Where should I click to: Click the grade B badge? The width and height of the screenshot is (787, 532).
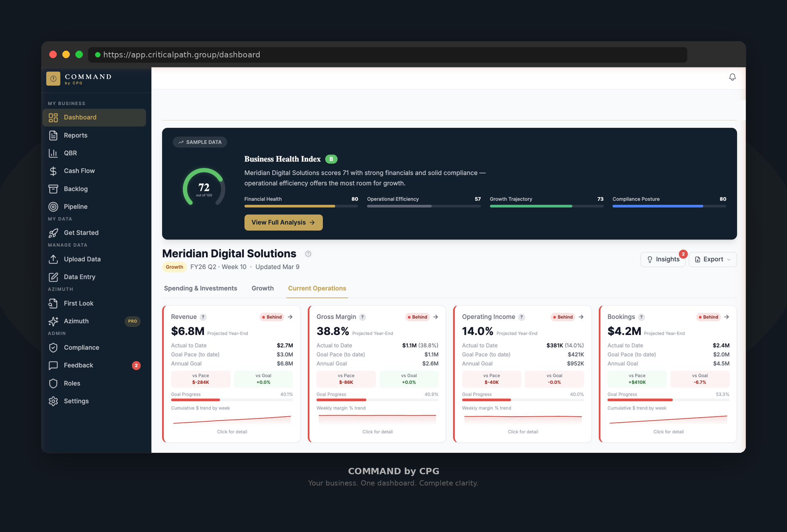pyautogui.click(x=331, y=159)
